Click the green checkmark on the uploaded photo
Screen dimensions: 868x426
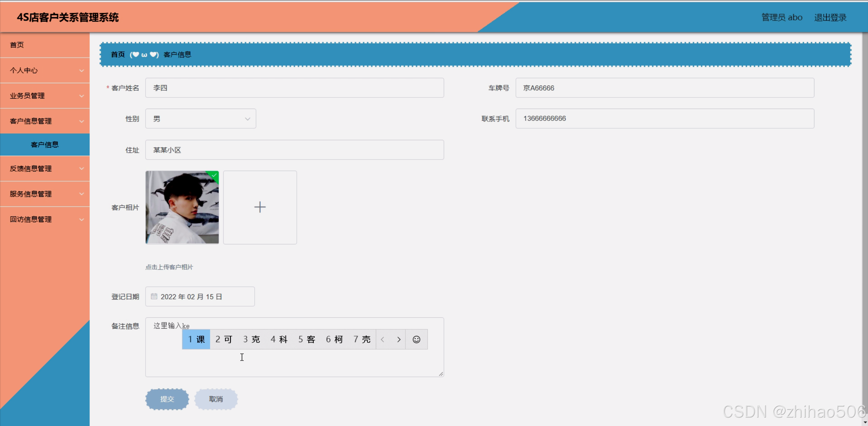[214, 175]
